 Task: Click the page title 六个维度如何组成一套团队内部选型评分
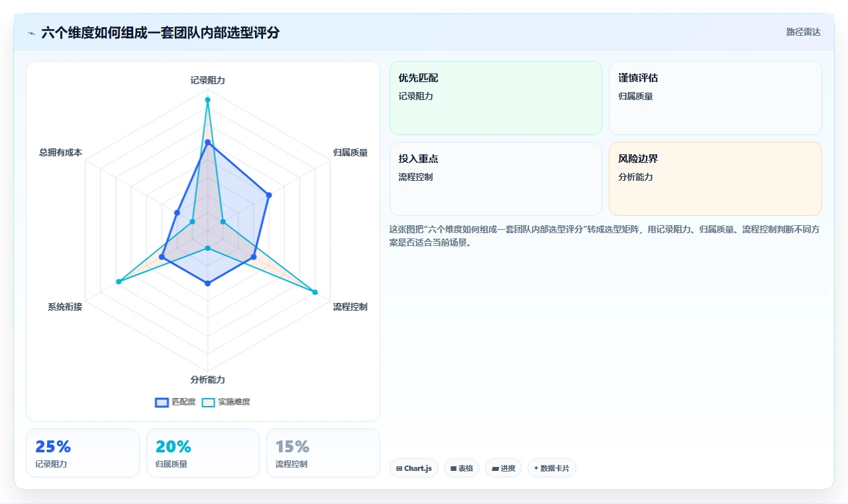(160, 32)
